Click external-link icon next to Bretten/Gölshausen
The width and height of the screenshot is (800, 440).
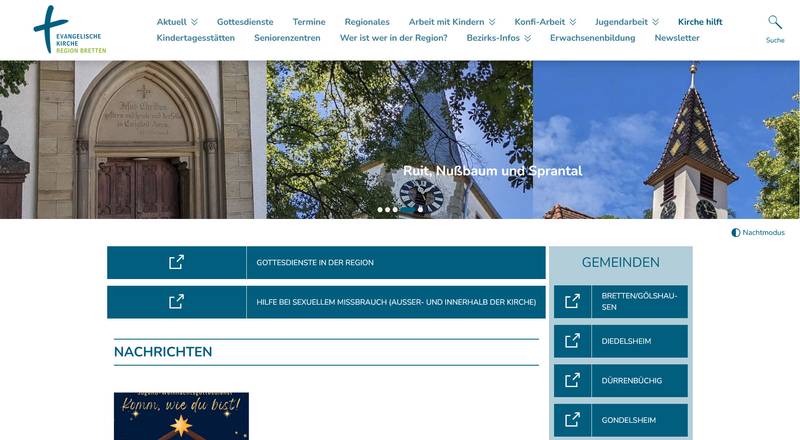tap(572, 301)
